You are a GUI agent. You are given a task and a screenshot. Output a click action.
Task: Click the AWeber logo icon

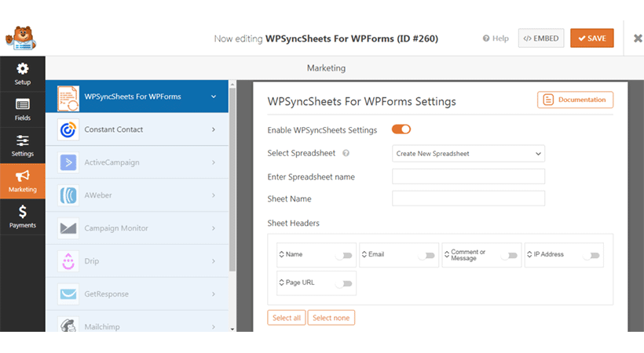68,195
